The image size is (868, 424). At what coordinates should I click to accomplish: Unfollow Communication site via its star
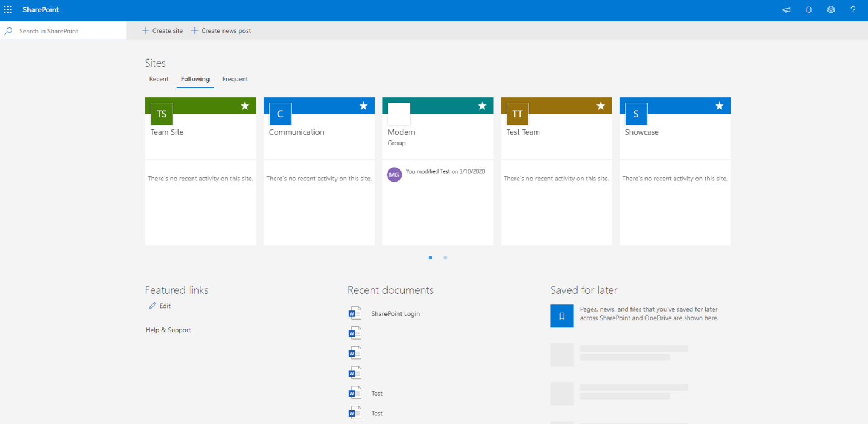click(x=363, y=106)
